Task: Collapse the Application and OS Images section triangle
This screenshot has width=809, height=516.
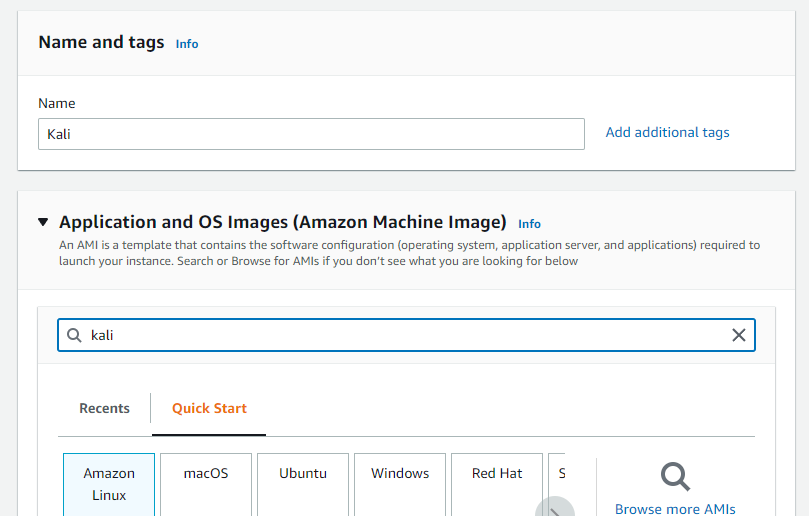Action: 43,223
